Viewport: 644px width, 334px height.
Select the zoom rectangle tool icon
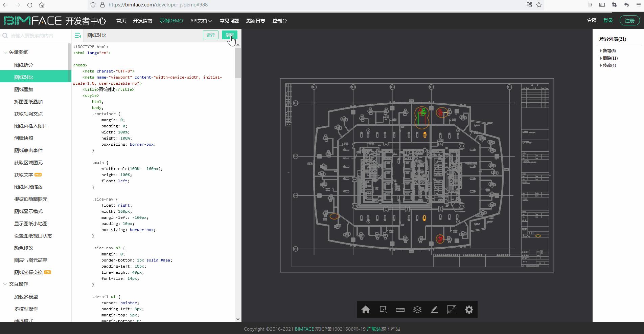coord(383,310)
